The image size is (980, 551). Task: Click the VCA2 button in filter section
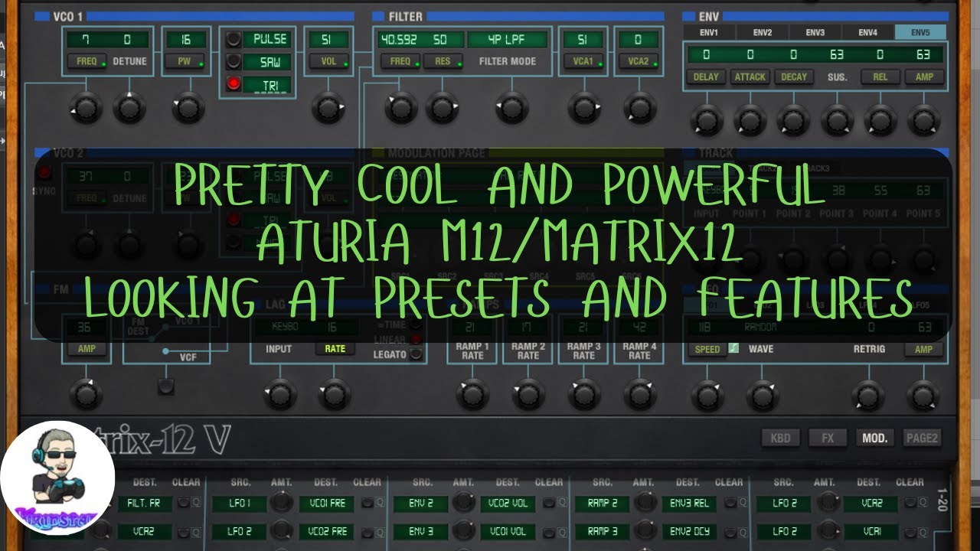tap(639, 61)
